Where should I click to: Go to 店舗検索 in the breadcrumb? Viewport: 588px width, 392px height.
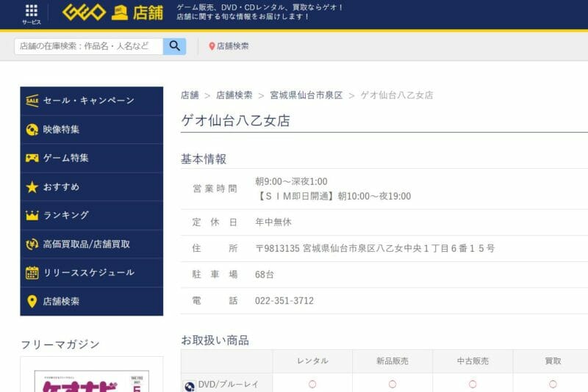coord(234,95)
